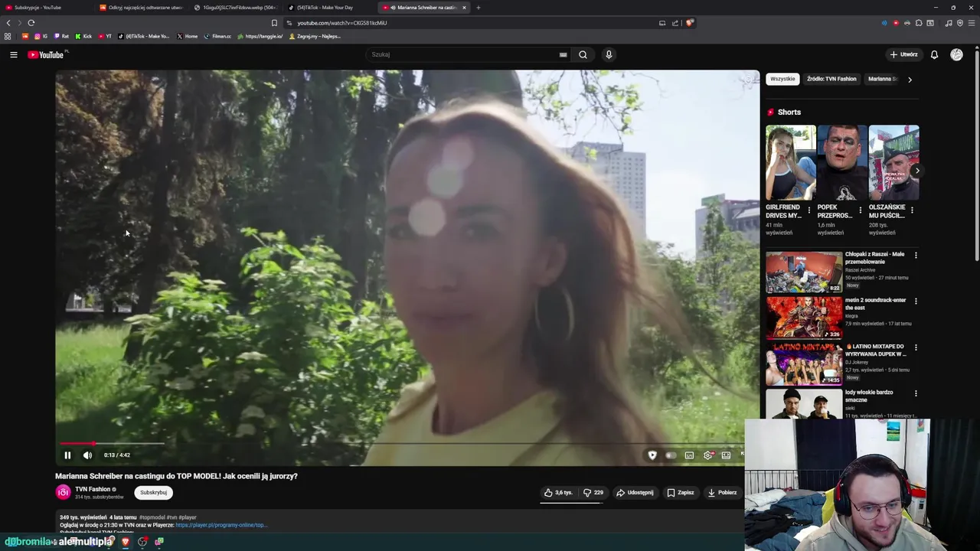The width and height of the screenshot is (980, 551).
Task: Open the options menu for lody włoskie
Action: [916, 393]
